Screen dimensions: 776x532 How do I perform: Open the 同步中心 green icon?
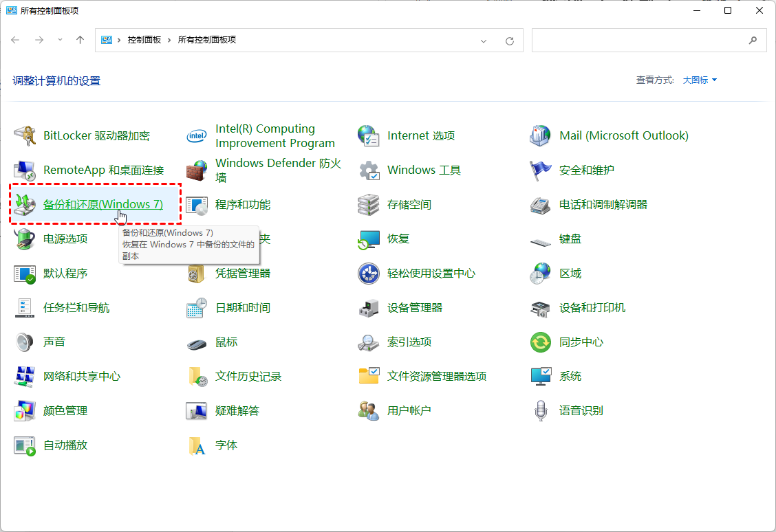[541, 342]
